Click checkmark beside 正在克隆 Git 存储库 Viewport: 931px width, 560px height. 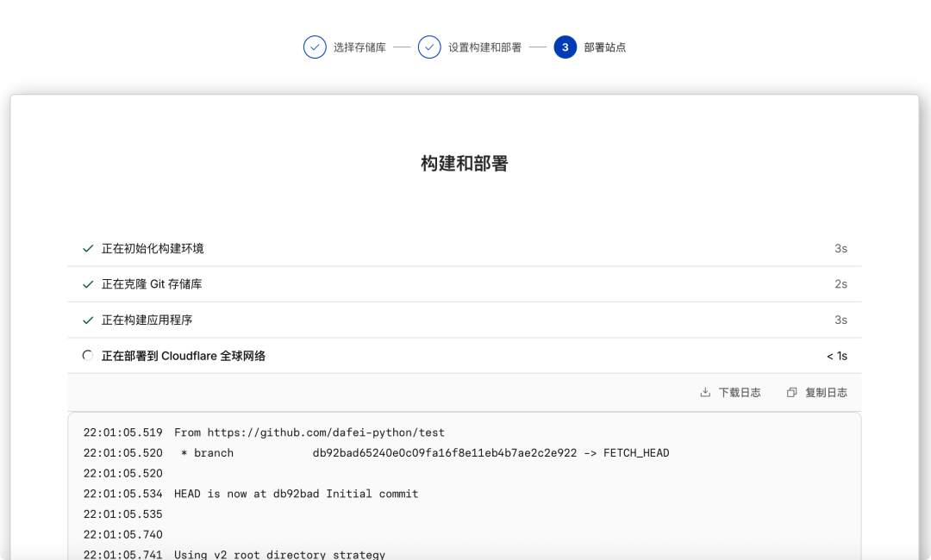88,284
